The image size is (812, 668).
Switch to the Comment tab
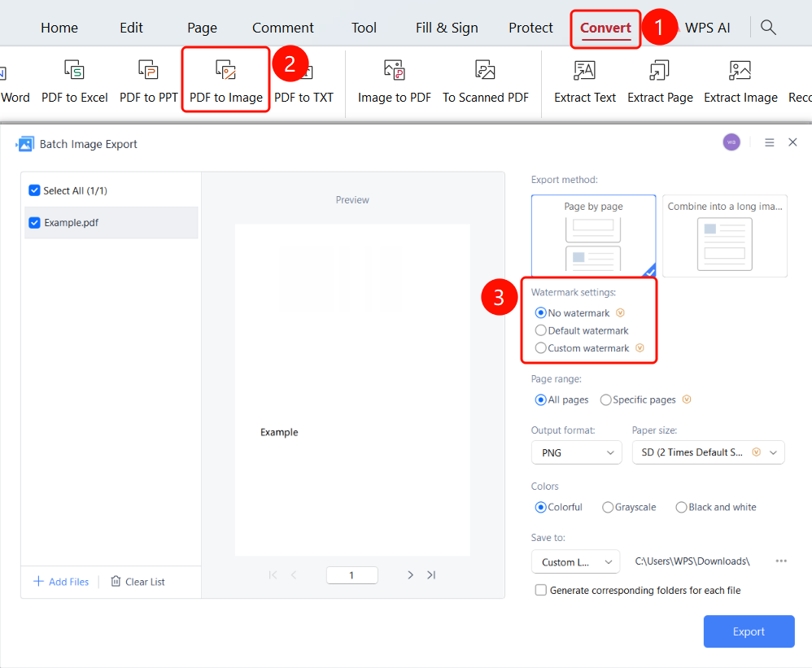coord(283,28)
